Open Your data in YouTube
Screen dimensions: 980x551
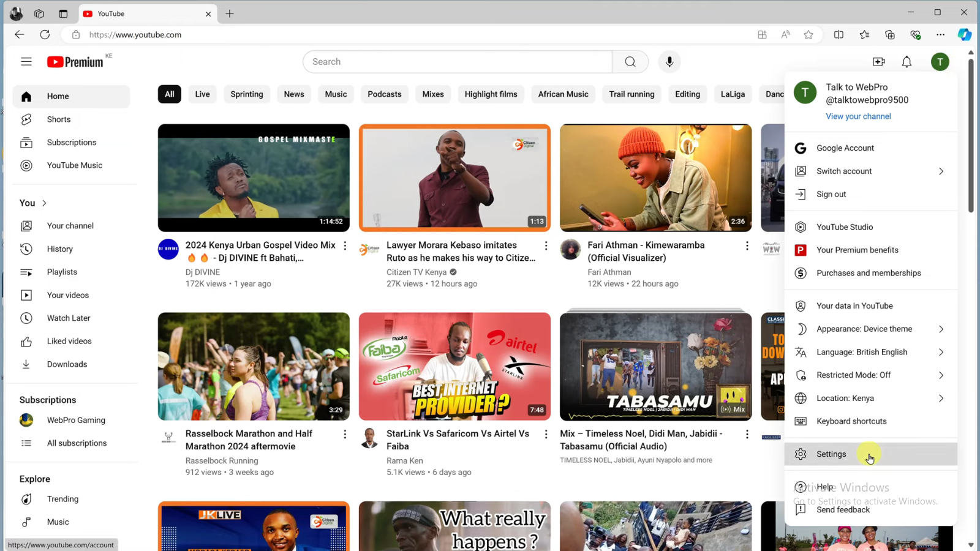tap(870, 306)
